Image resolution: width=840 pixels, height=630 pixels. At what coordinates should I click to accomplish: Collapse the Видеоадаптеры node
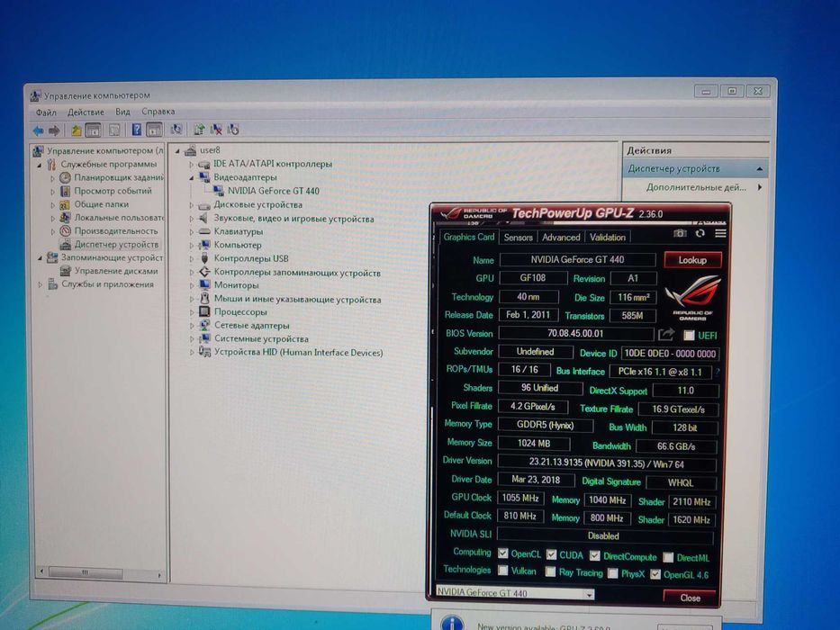(191, 177)
